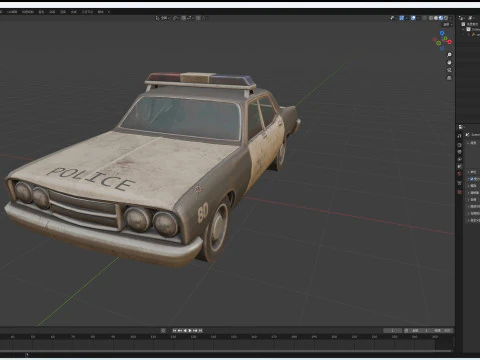This screenshot has height=360, width=480.
Task: Open the Render properties tab
Action: click(459, 145)
